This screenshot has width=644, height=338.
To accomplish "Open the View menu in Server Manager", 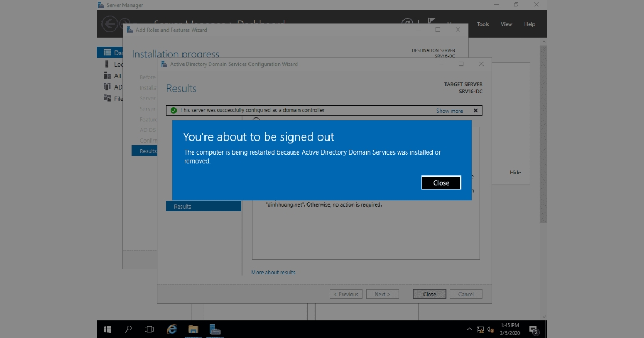I will point(506,24).
